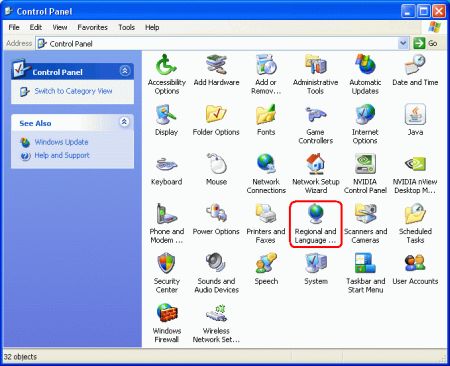Open the Favorites menu
Screen dimensions: 450x366
click(x=92, y=27)
